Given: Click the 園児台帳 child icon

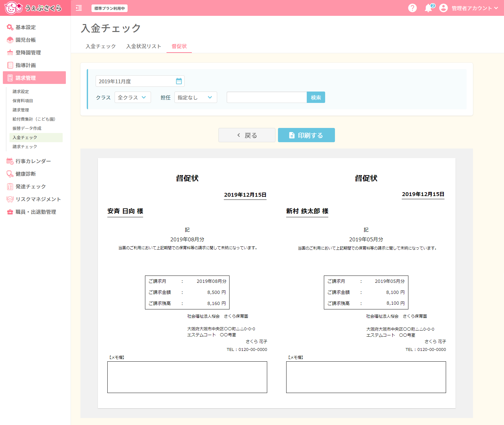Looking at the screenshot, I should 10,40.
